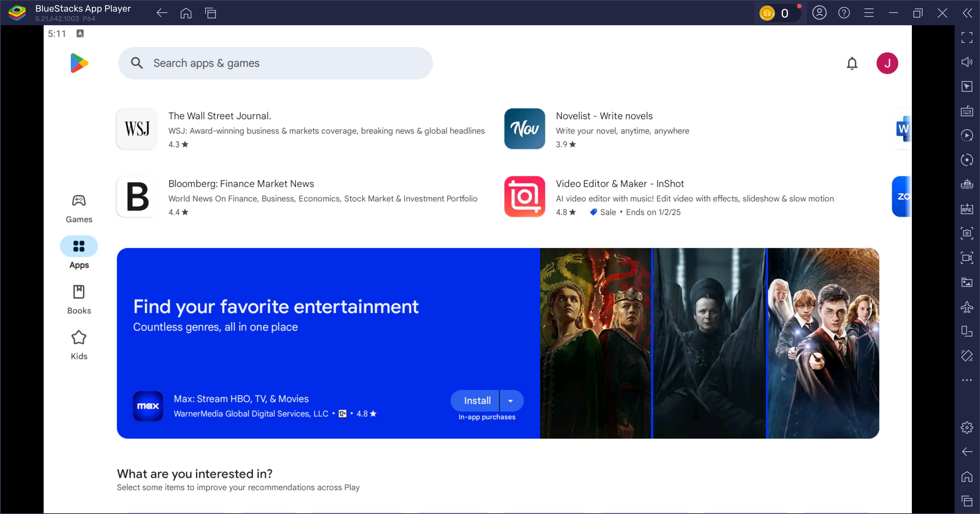The image size is (980, 514).
Task: Click the sidebar back arrow near bottom
Action: point(967,452)
